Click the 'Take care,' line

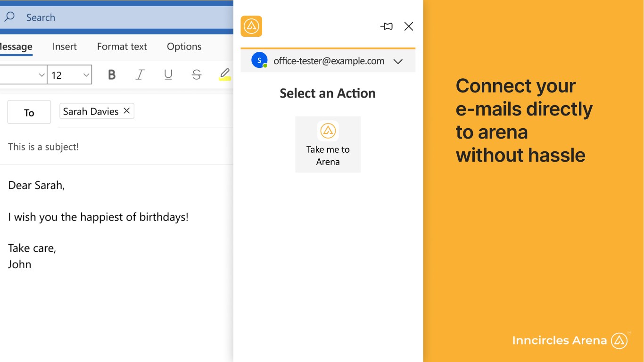click(x=32, y=248)
